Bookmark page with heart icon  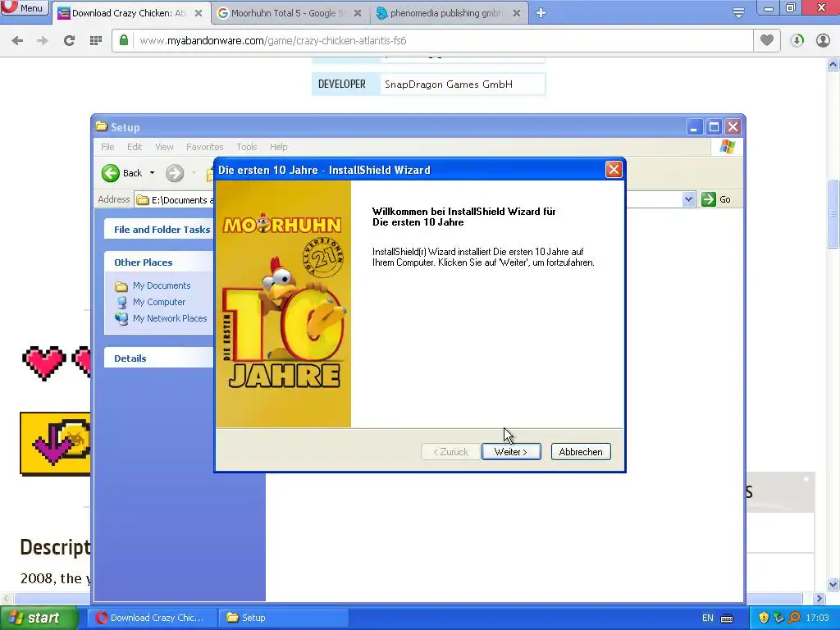767,40
